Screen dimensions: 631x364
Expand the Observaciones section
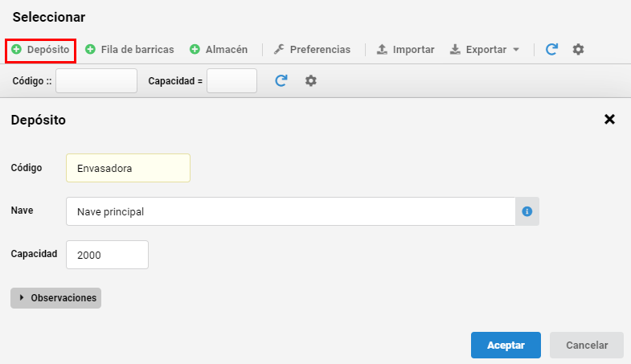(56, 298)
